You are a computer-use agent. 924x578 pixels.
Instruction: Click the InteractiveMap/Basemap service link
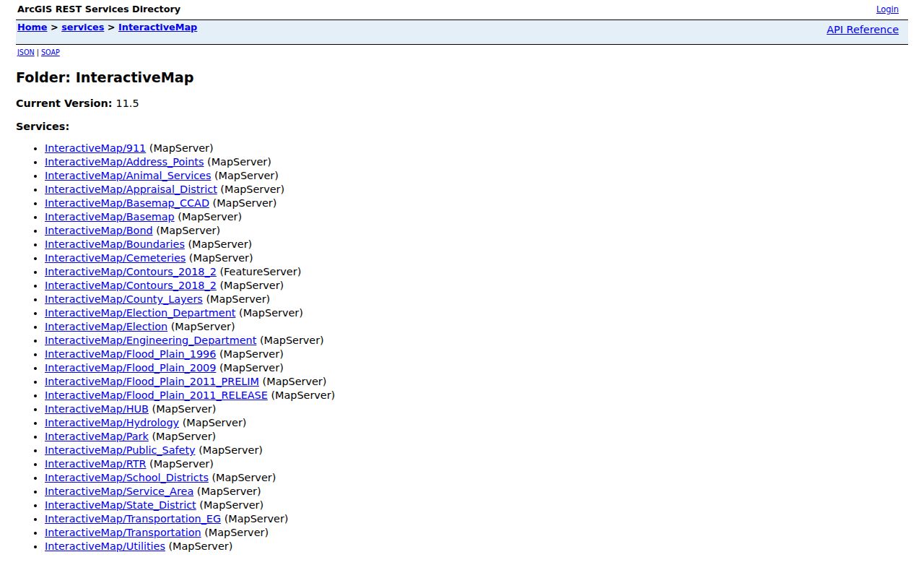pos(110,217)
